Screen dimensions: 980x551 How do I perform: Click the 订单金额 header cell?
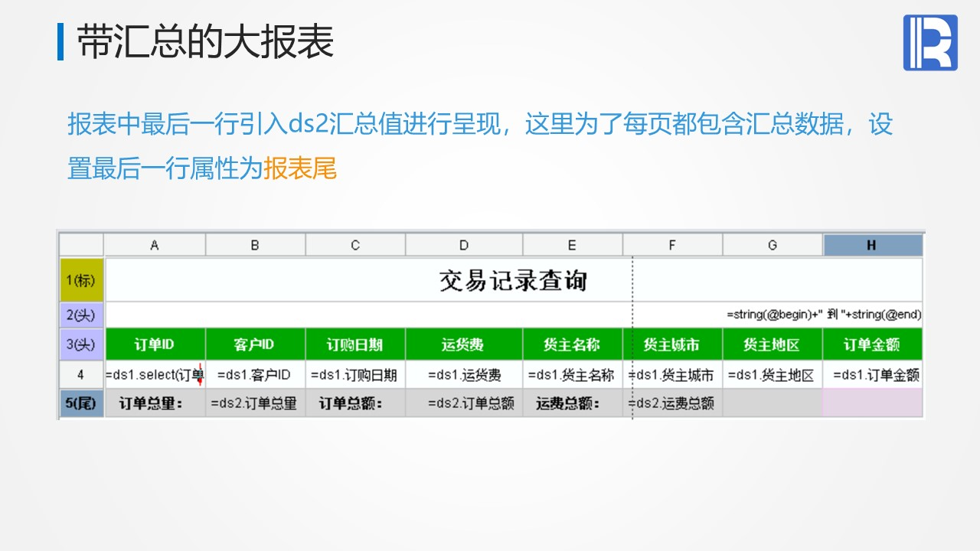(872, 344)
